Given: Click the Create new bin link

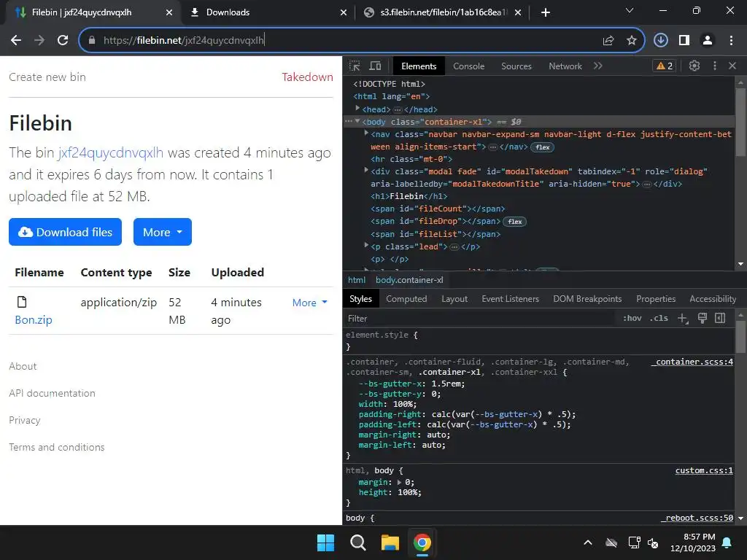Looking at the screenshot, I should (x=47, y=77).
